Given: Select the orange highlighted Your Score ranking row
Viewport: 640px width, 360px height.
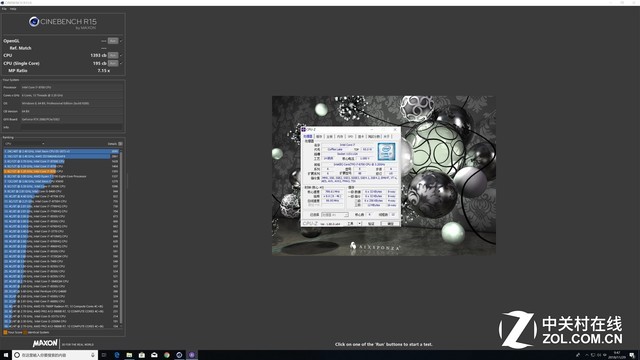Looking at the screenshot, I should tap(61, 171).
